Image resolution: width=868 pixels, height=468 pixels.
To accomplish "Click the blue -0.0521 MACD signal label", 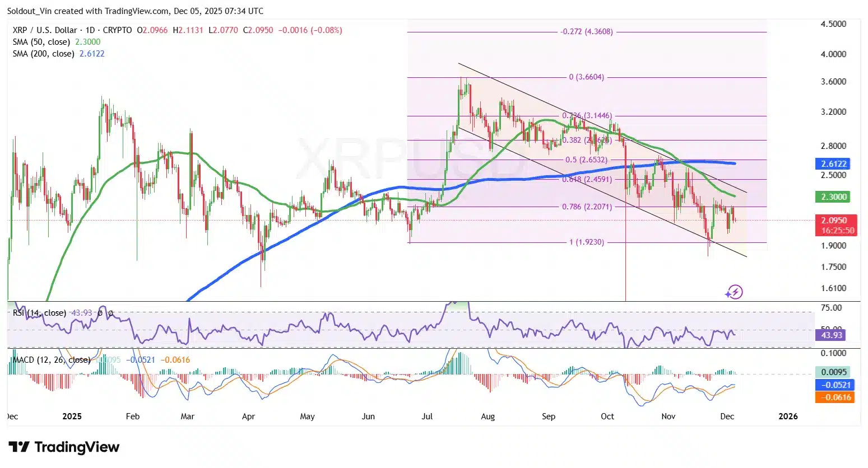I will pyautogui.click(x=834, y=385).
